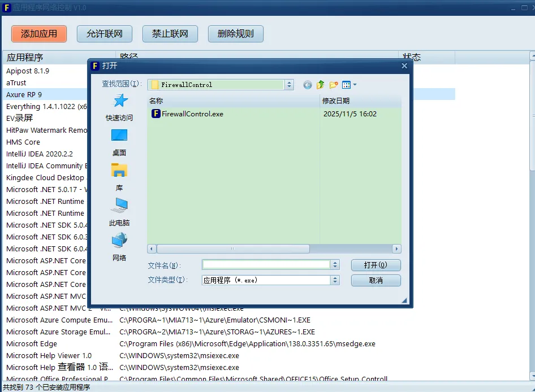Cancel the open dialog with 取消
This screenshot has width=535, height=392.
click(376, 280)
